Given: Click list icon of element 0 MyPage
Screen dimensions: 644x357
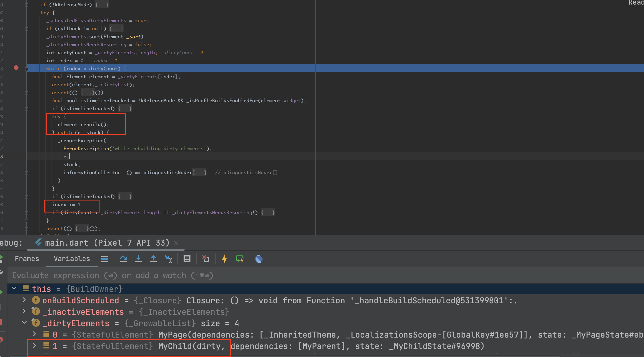Looking at the screenshot, I should point(46,334).
